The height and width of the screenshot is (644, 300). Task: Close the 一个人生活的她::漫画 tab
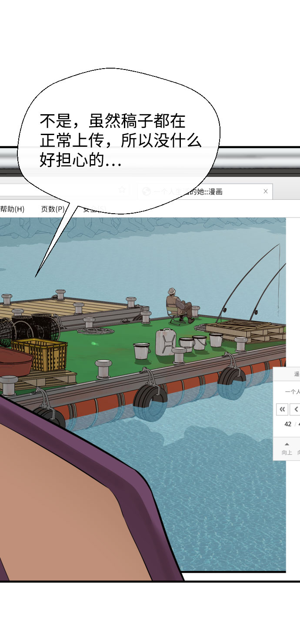pos(266,191)
